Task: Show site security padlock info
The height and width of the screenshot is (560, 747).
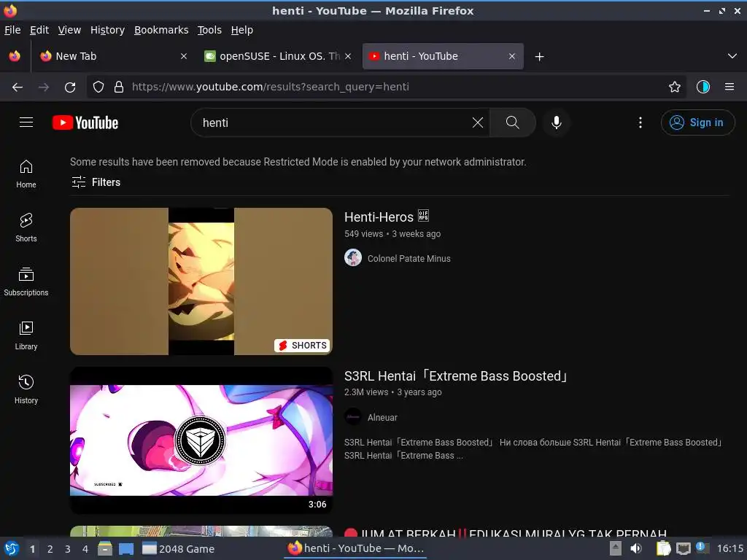Action: [x=119, y=87]
